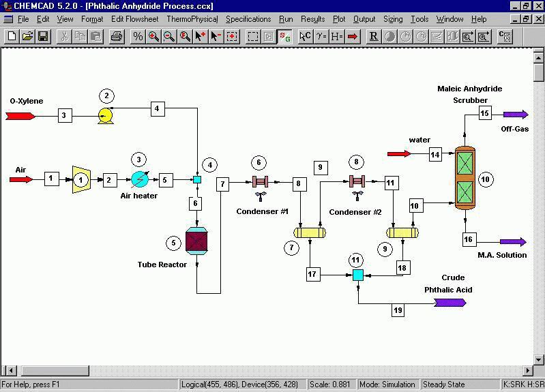The height and width of the screenshot is (392, 545).
Task: Select the Condenser #1 unit icon
Action: pos(260,182)
